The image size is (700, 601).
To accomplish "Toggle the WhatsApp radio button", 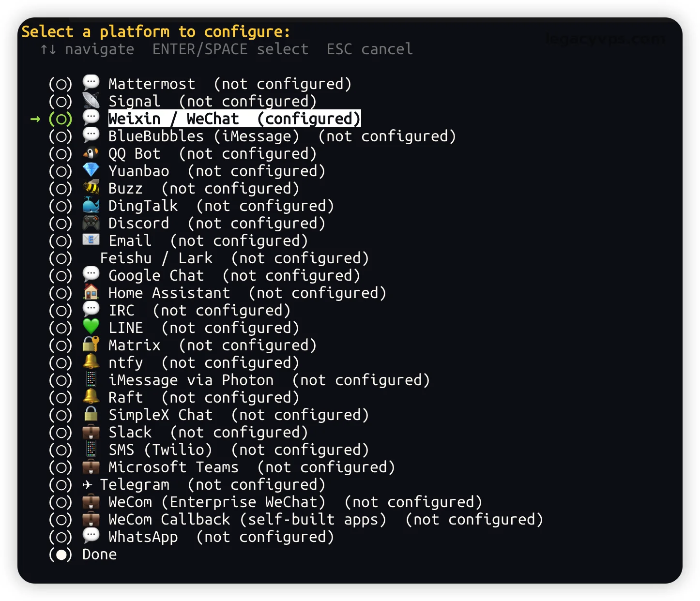I will click(x=61, y=537).
